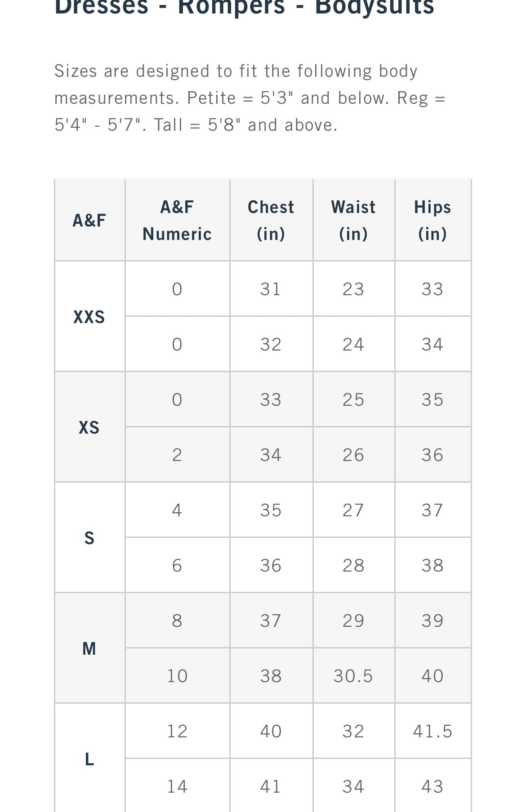
Task: Select the 41.5 hips measurement cell
Action: tap(432, 731)
